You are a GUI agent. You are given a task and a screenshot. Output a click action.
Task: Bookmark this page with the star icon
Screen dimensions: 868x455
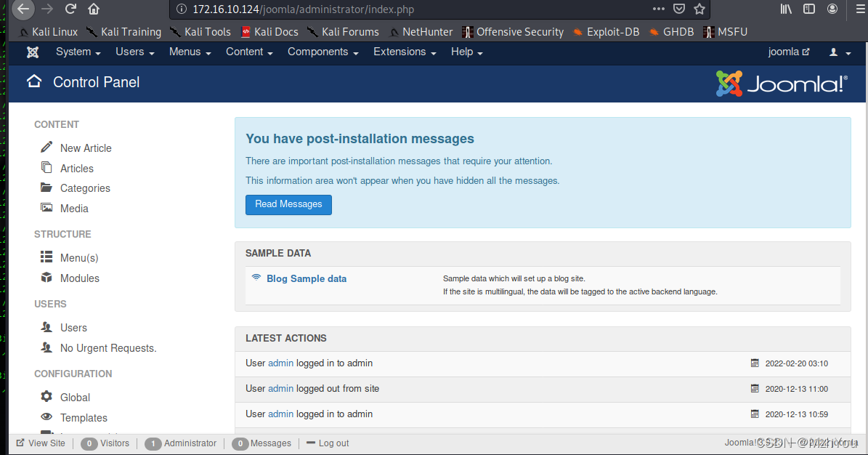point(699,9)
